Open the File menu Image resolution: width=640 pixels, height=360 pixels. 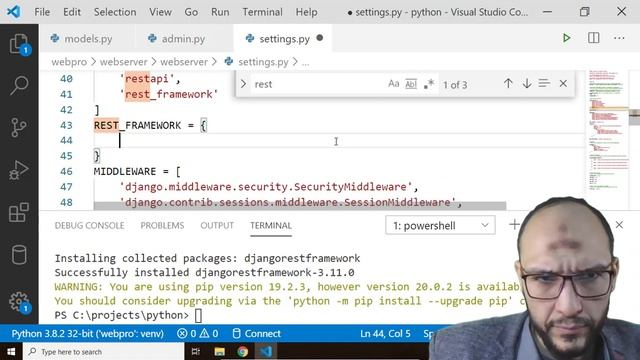(42, 12)
